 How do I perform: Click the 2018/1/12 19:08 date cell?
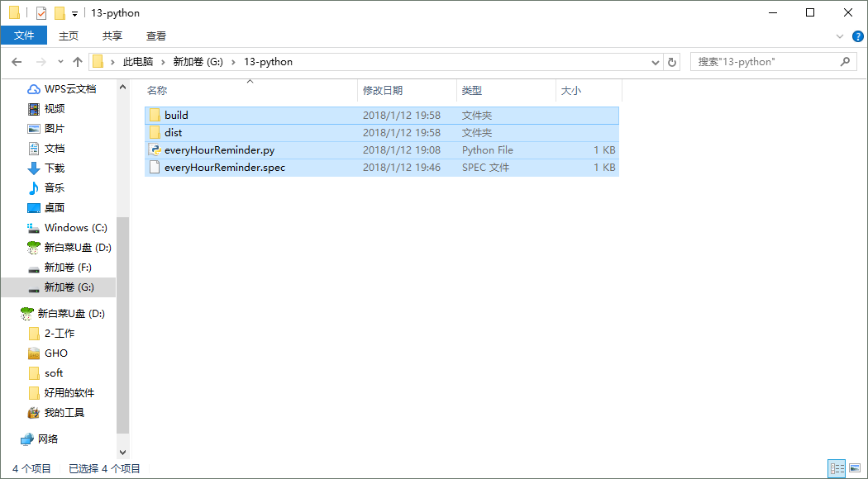pos(402,150)
